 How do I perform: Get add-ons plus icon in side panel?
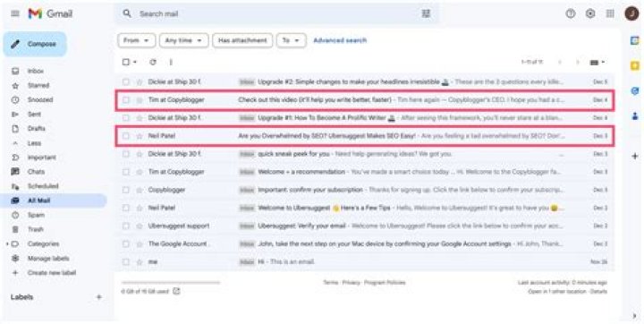coord(634,157)
